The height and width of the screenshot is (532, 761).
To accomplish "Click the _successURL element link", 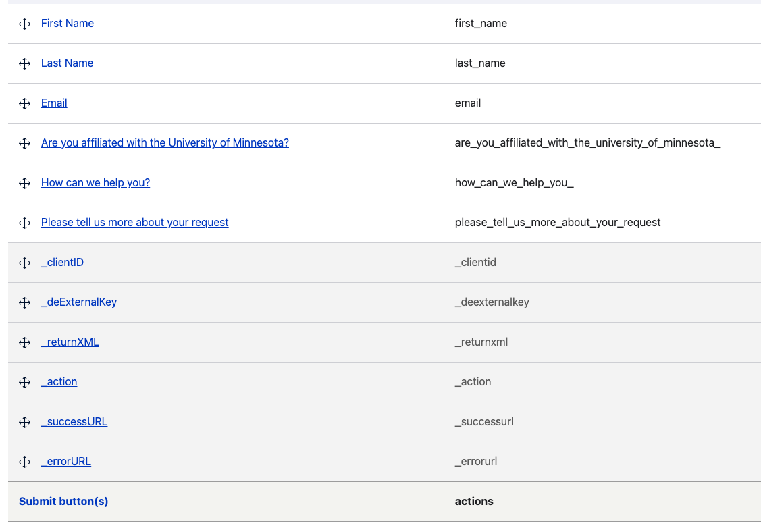I will 74,422.
